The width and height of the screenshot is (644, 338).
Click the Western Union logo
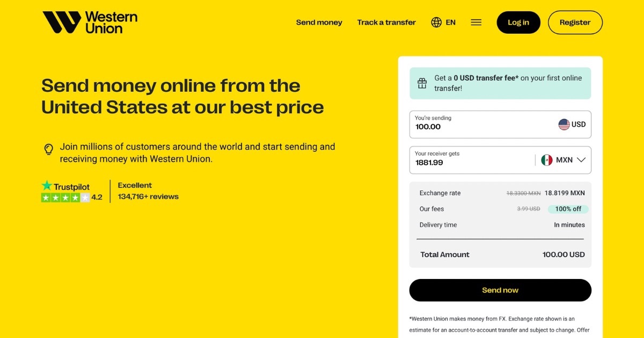point(89,22)
